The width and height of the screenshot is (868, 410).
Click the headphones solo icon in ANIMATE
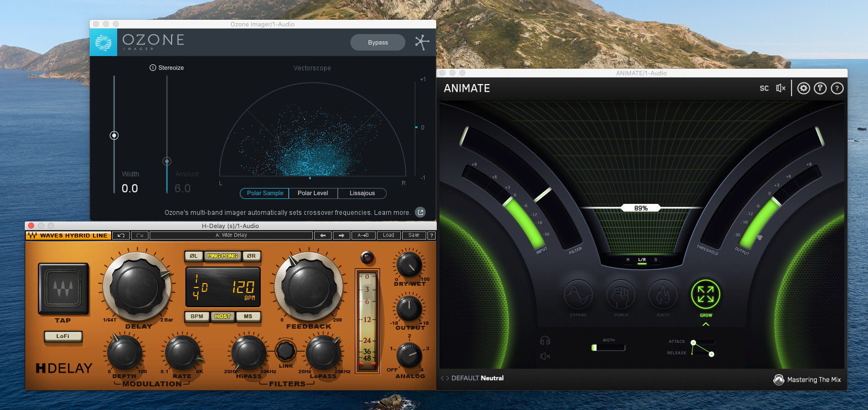click(x=545, y=341)
